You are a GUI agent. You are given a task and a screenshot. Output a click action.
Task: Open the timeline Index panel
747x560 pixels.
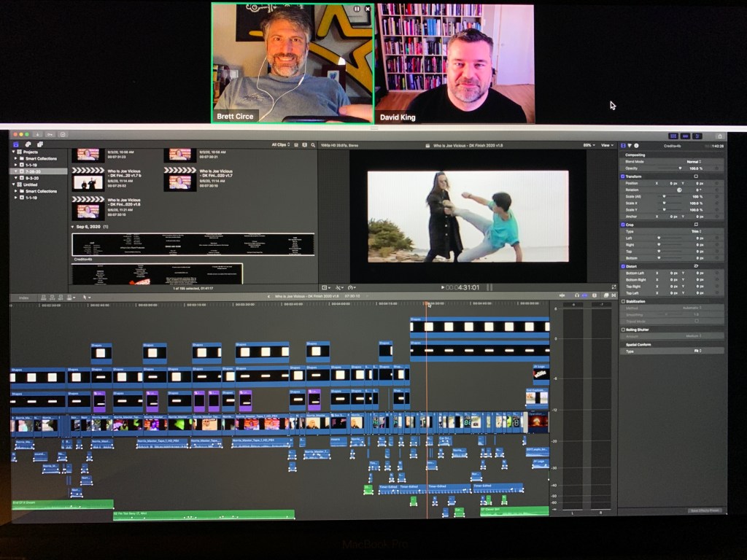click(24, 297)
